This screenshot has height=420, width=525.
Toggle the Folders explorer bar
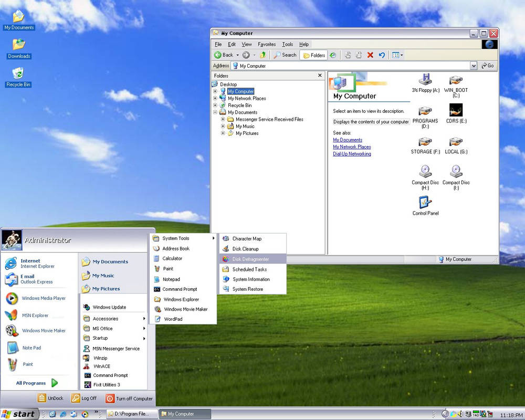point(313,55)
